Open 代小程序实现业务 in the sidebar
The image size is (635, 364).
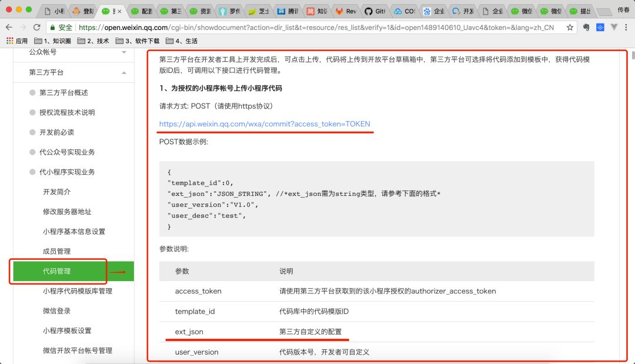(67, 172)
